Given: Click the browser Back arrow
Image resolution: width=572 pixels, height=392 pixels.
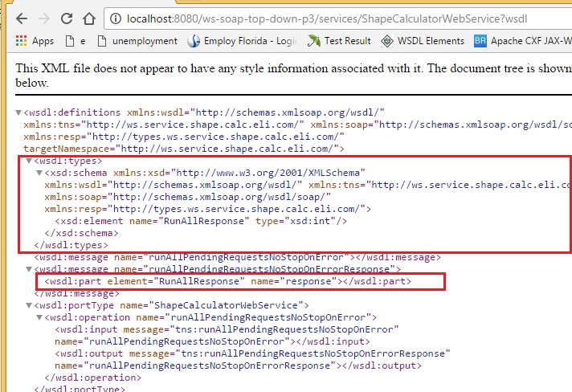Looking at the screenshot, I should (x=22, y=18).
